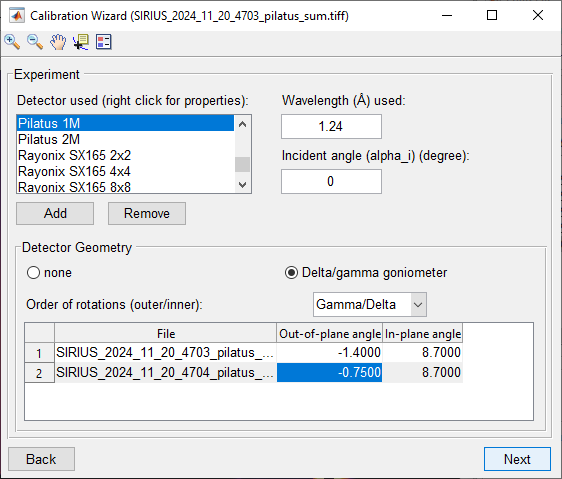Viewport: 562px width, 479px height.
Task: Click the MATLAB logo in title bar
Action: tap(17, 15)
